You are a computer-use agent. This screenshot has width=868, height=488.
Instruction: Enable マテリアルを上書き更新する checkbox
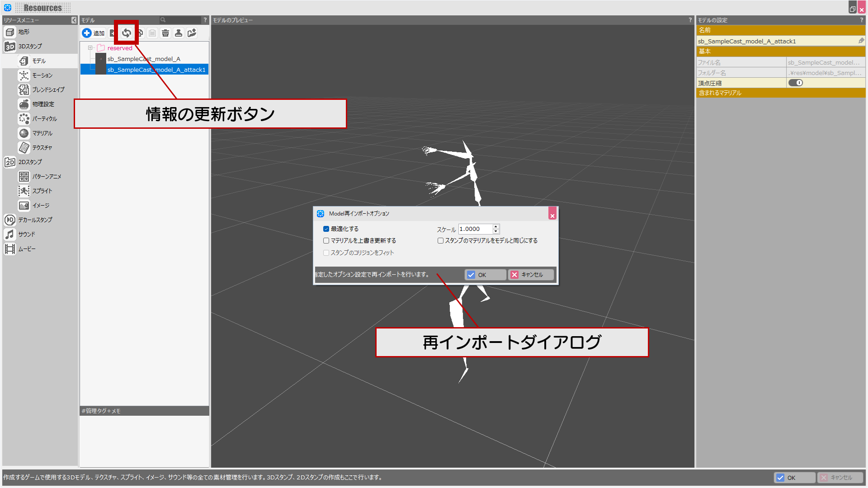point(326,241)
